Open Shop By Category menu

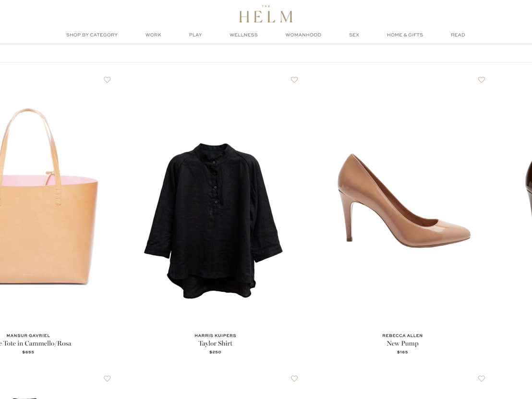point(92,35)
